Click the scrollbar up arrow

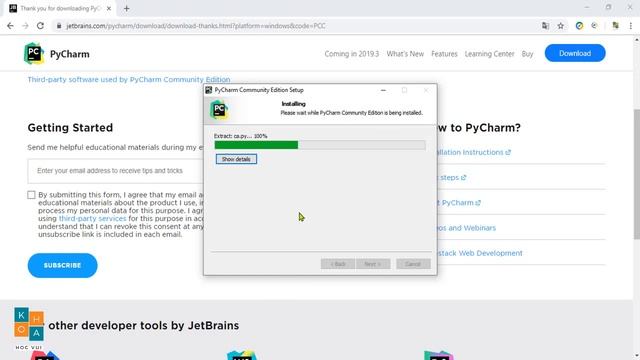[x=636, y=40]
